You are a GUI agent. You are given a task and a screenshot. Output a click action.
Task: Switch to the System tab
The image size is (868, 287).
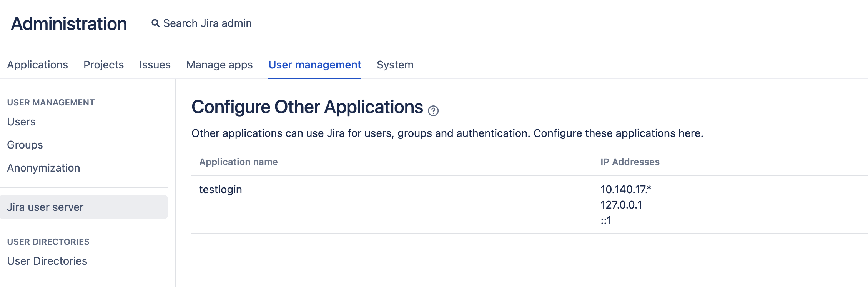point(395,65)
